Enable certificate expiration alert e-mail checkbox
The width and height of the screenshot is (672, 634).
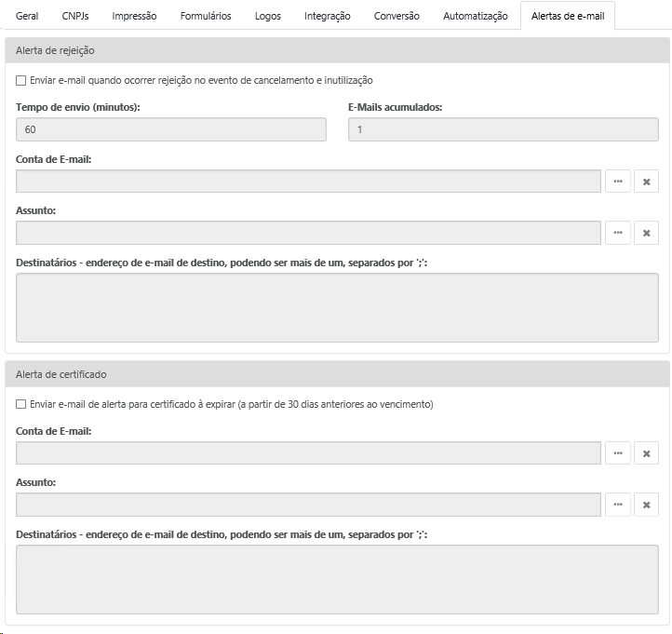[x=21, y=405]
